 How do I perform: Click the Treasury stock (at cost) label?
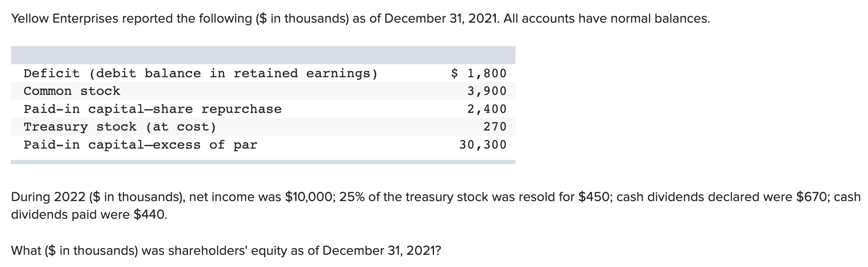[120, 127]
